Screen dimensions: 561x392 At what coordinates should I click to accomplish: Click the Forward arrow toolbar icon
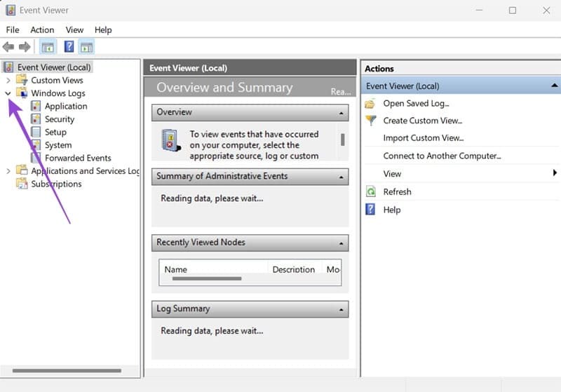pyautogui.click(x=25, y=47)
